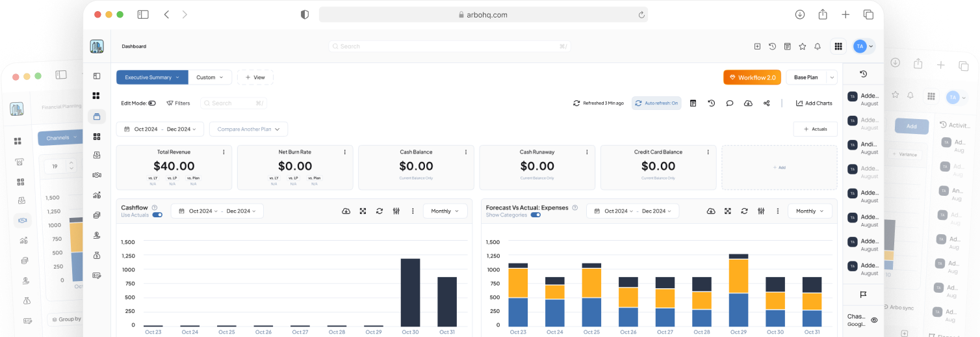Click the Safari address bar arbohq.com
Screen dimensions: 980x337
(483, 14)
